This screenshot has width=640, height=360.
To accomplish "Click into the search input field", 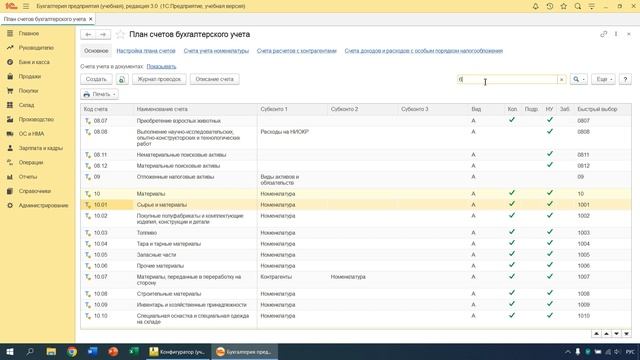I will (x=507, y=79).
